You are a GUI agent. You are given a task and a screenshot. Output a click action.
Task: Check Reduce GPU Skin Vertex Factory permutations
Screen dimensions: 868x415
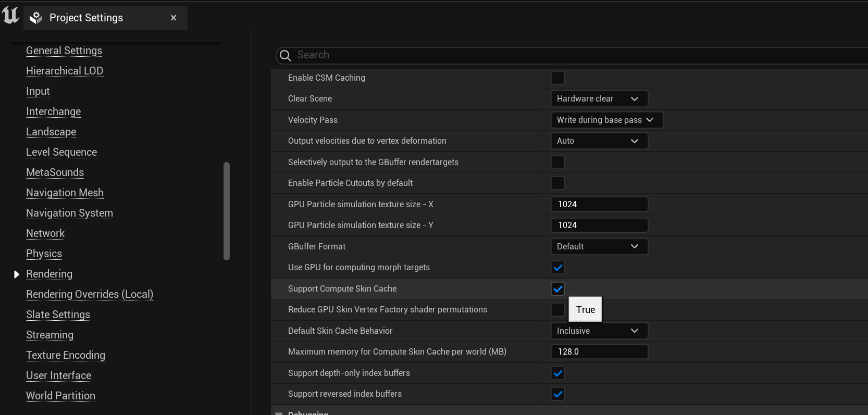pyautogui.click(x=557, y=309)
